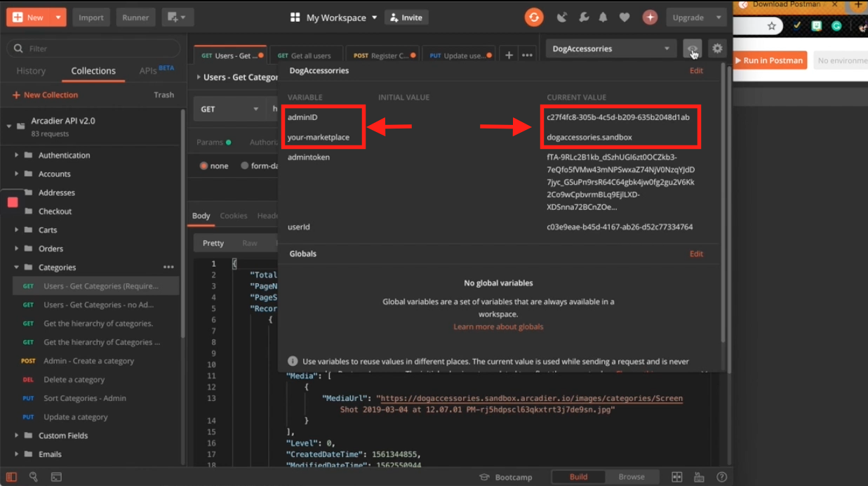Open the GET method dropdown

[x=229, y=109]
